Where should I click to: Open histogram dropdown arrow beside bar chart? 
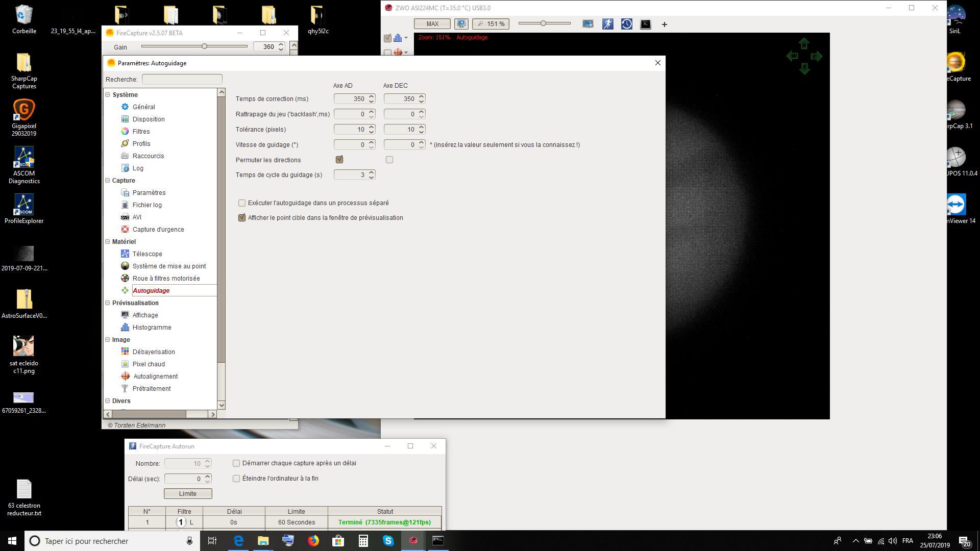[x=406, y=38]
